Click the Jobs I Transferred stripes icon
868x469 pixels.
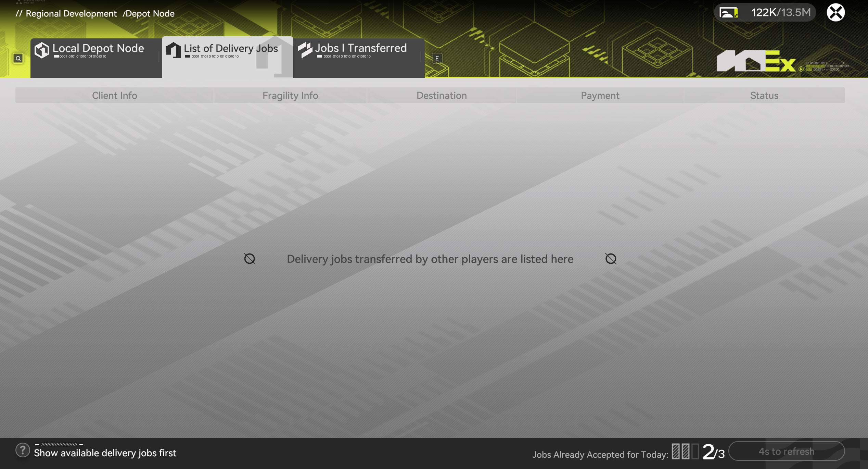click(305, 50)
